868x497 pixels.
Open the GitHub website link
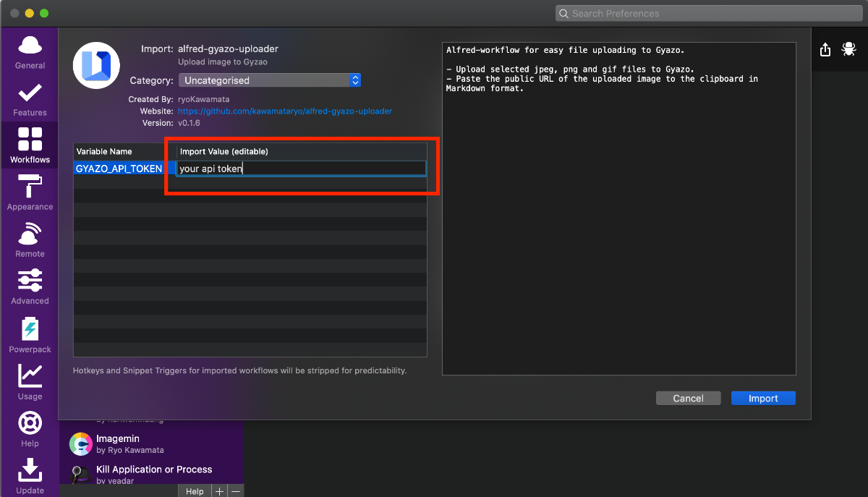(x=285, y=111)
